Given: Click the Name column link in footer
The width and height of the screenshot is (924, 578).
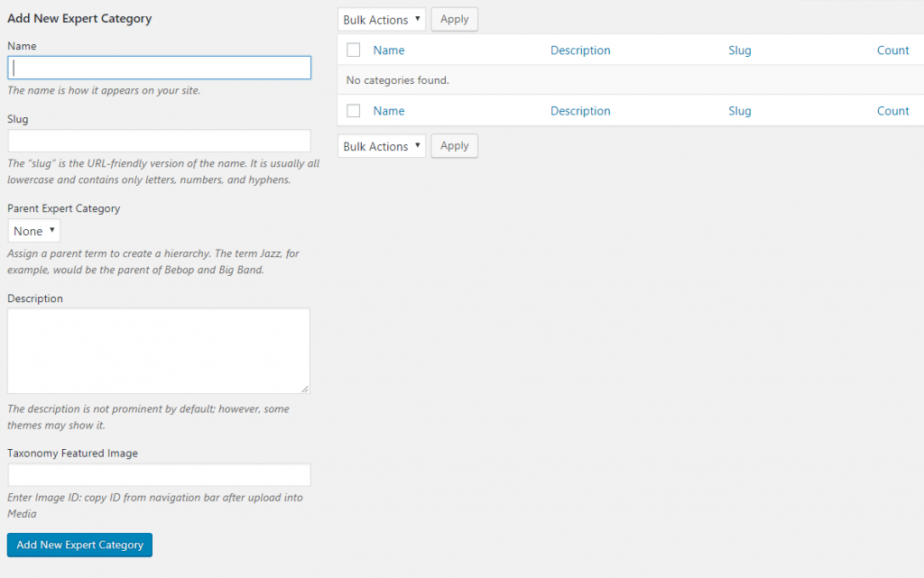Looking at the screenshot, I should tap(389, 111).
